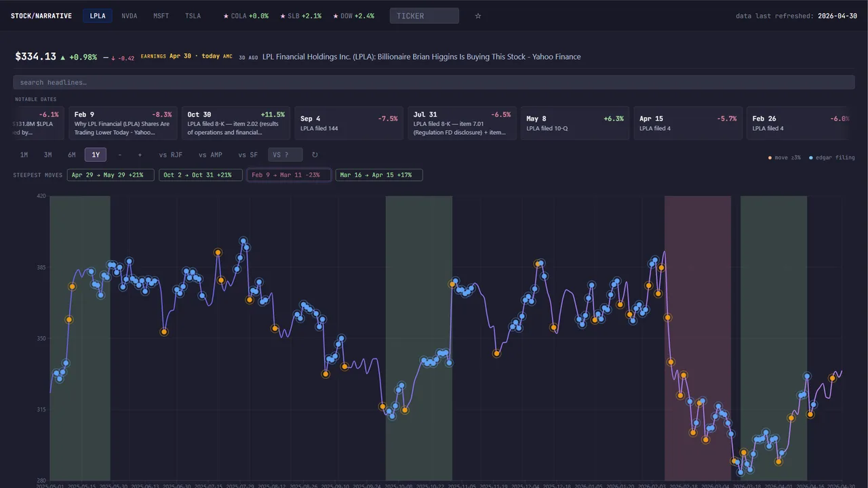Focus the 'VS ?' custom comparison field

click(285, 155)
